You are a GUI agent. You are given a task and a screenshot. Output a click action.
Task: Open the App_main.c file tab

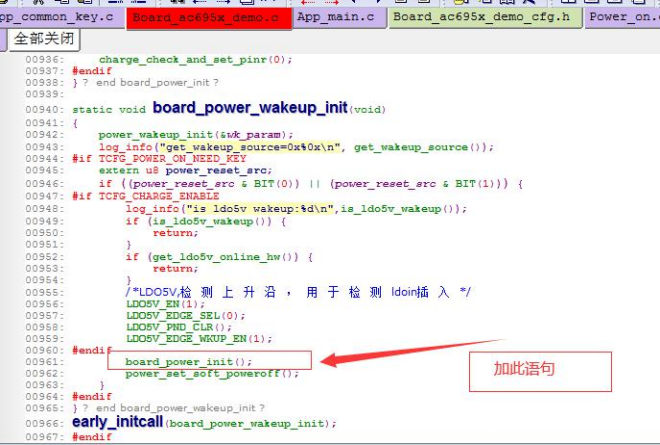(x=339, y=18)
